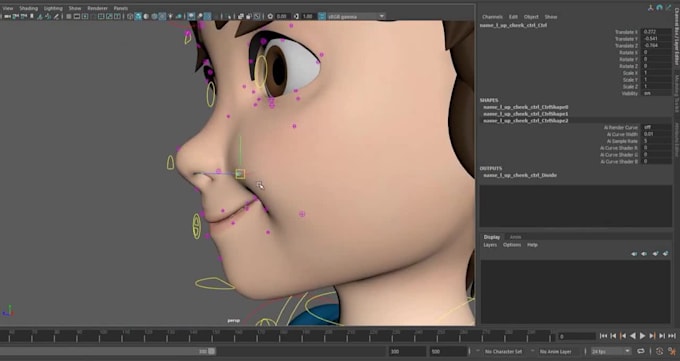Step back to previous keyframe
The image size is (680, 361).
[623, 336]
